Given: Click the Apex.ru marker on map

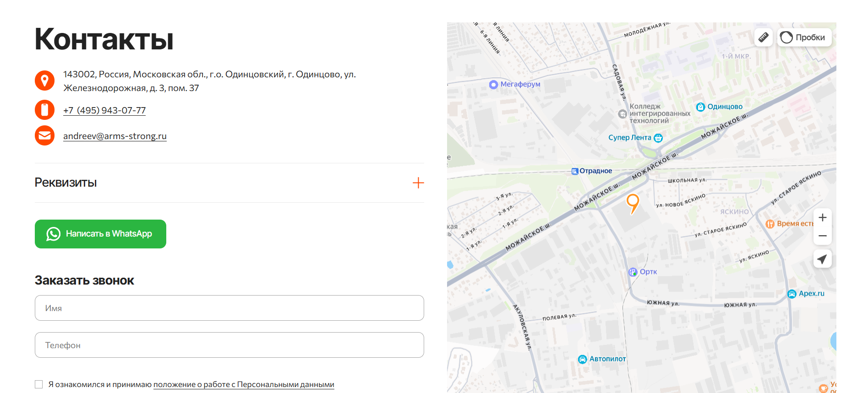Looking at the screenshot, I should coord(792,294).
